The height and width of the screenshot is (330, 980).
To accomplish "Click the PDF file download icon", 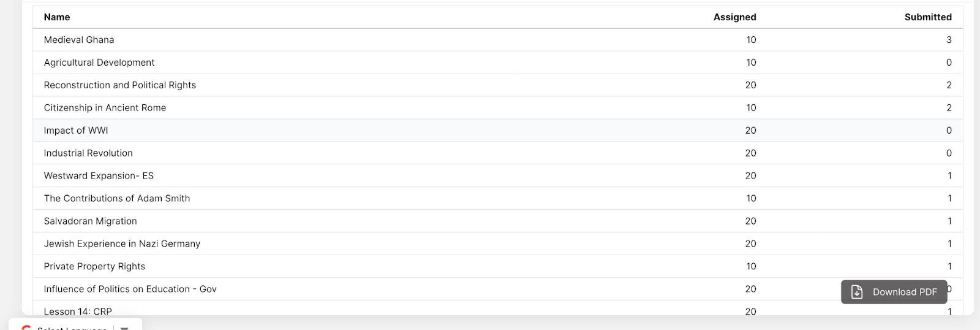I will coord(857,292).
